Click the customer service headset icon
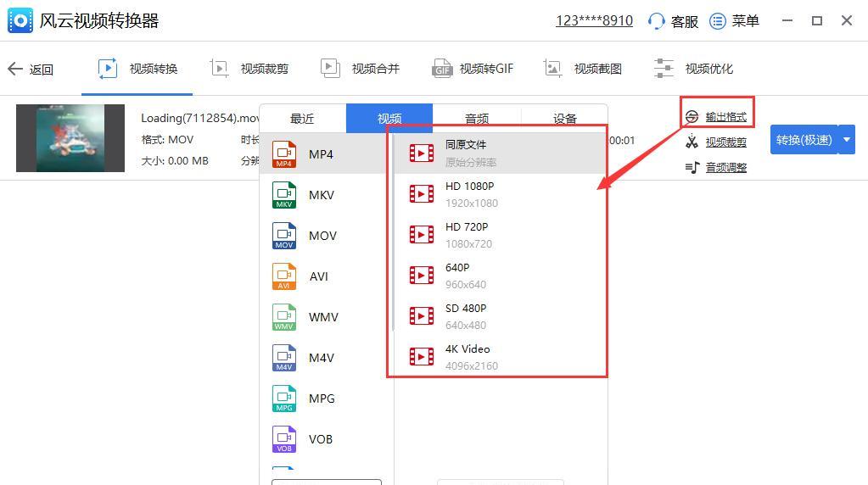 click(656, 21)
